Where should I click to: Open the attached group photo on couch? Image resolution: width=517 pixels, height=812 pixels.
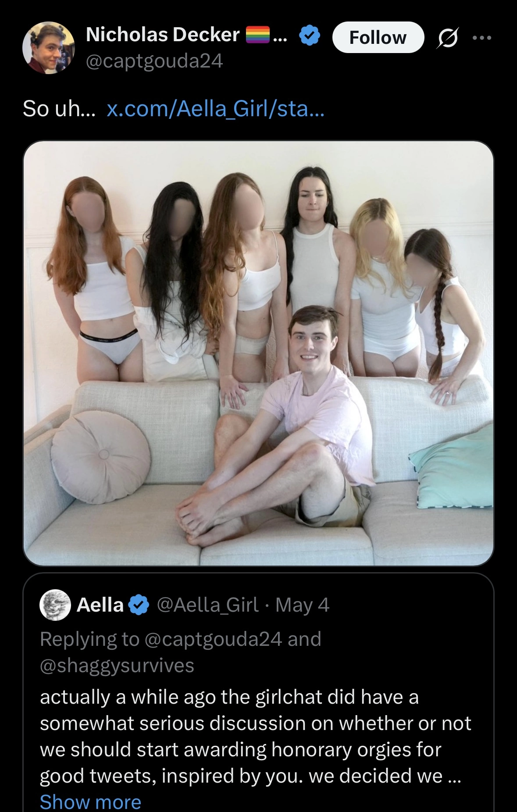[258, 353]
